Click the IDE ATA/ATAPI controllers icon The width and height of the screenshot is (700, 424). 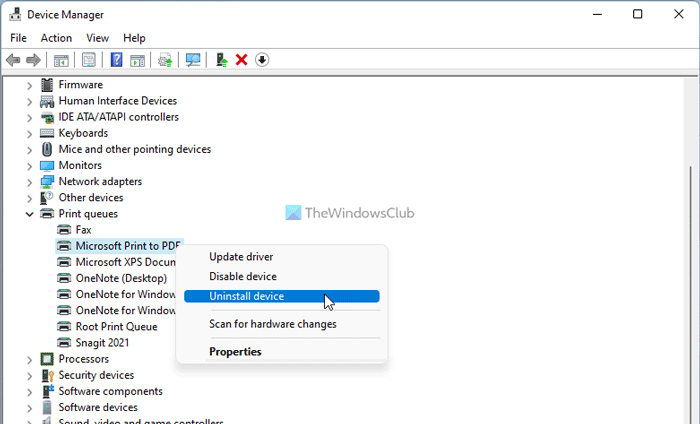47,117
